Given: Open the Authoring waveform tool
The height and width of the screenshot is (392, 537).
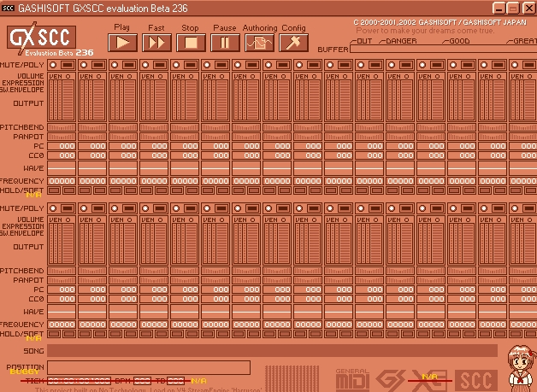Looking at the screenshot, I should pos(259,43).
